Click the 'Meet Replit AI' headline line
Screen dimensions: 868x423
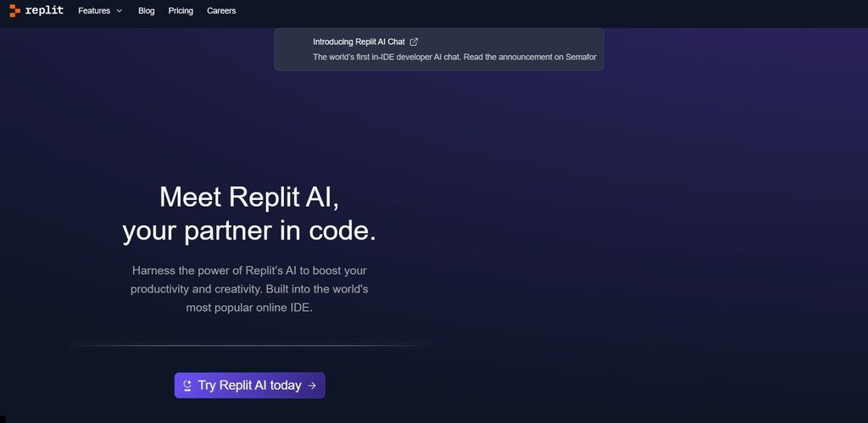pos(249,197)
